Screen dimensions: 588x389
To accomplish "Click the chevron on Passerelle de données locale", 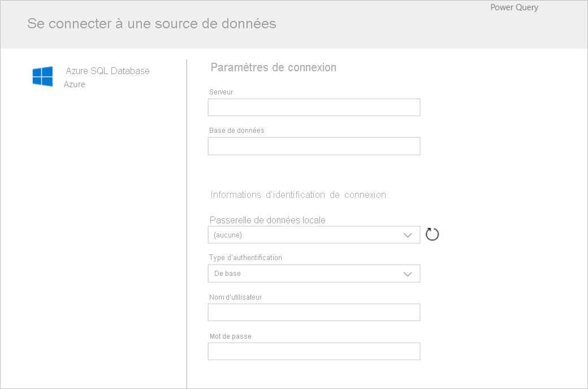I will (x=408, y=234).
